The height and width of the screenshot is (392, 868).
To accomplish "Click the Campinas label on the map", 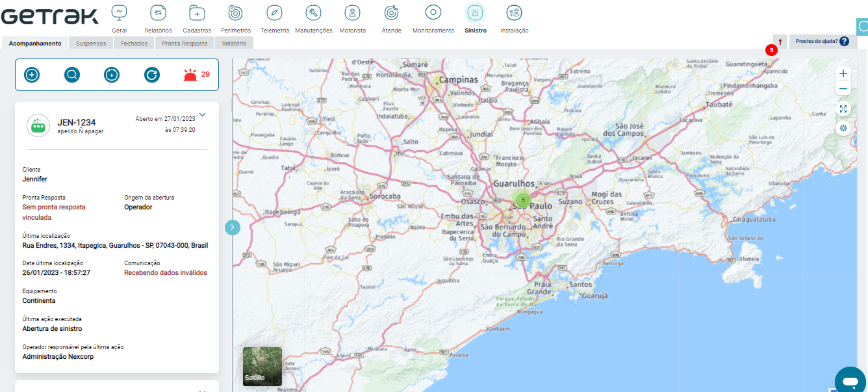I will click(x=459, y=80).
